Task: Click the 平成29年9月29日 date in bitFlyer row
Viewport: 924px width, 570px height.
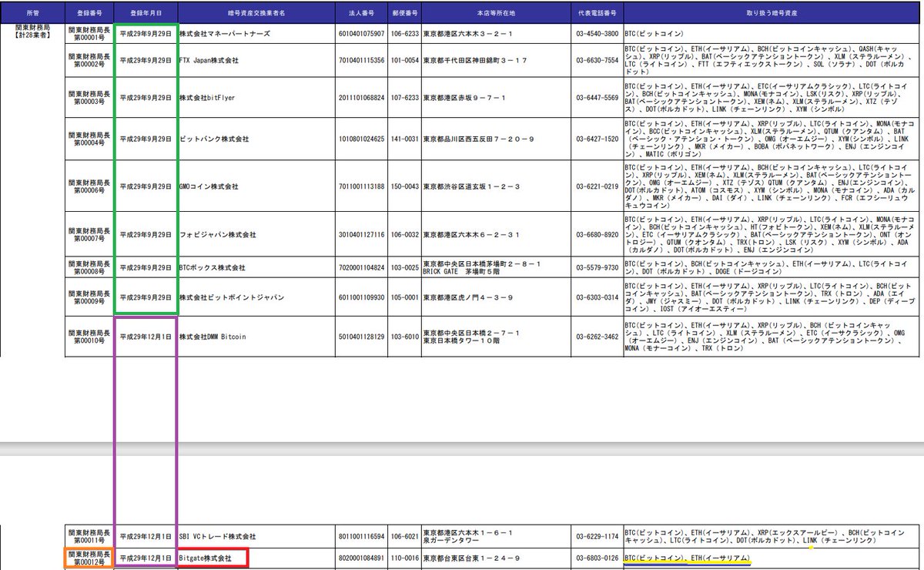Action: click(146, 98)
